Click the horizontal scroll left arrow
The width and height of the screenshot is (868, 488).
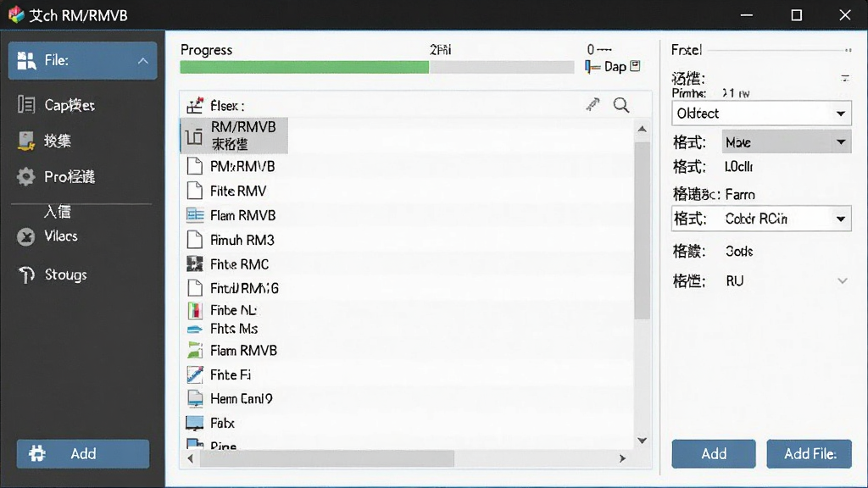tap(191, 458)
